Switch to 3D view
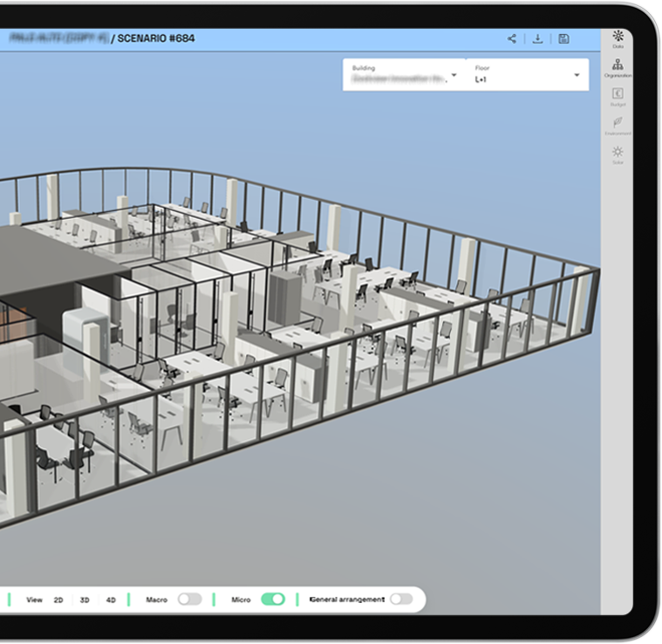Screen dimensions: 662x644 pos(85,600)
